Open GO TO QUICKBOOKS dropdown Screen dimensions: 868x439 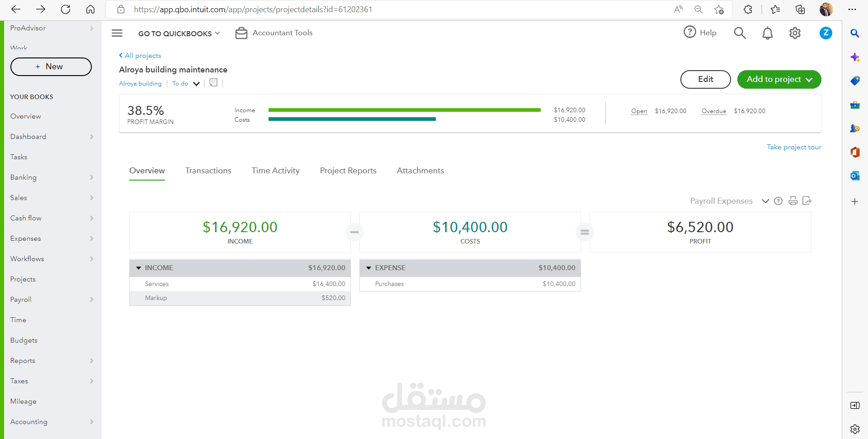(179, 33)
